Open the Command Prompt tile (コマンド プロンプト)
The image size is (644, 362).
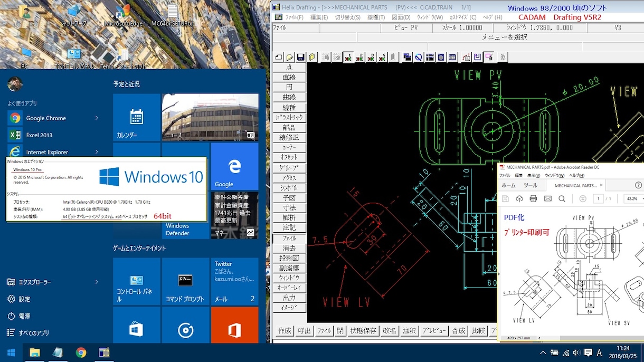185,281
